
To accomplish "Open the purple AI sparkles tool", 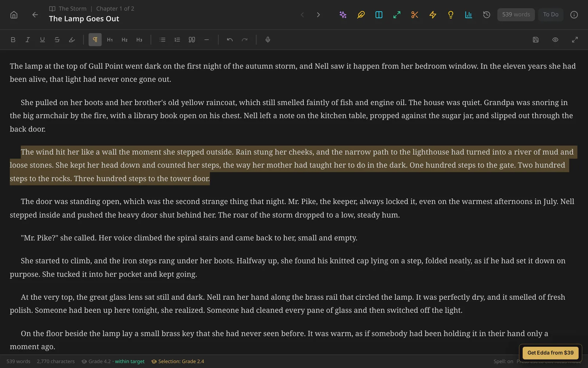I will coord(343,15).
